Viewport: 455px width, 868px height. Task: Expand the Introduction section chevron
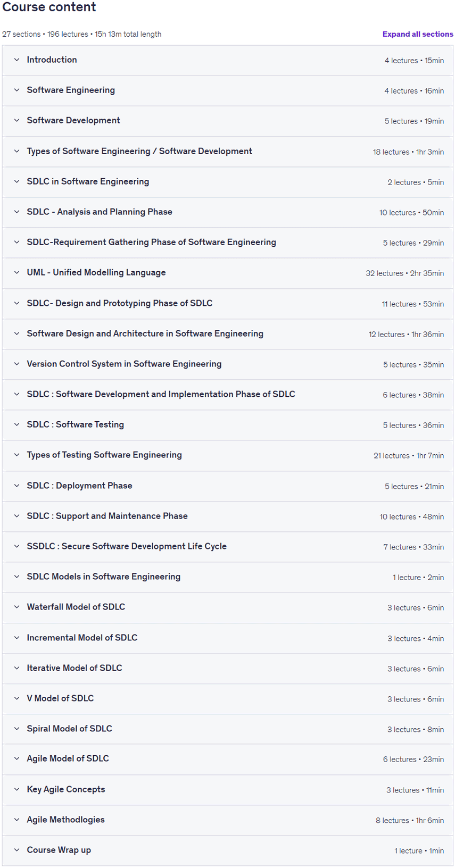point(16,60)
